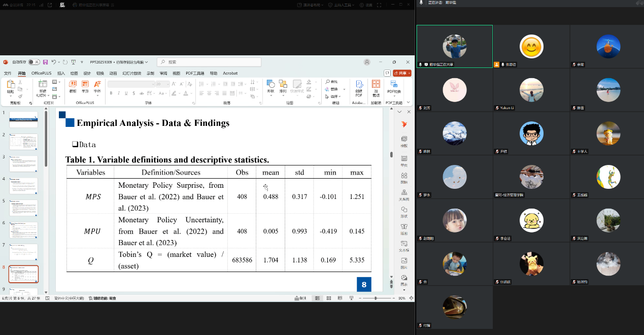The width and height of the screenshot is (644, 335).
Task: Click the Format Painter brush icon
Action: (20, 95)
